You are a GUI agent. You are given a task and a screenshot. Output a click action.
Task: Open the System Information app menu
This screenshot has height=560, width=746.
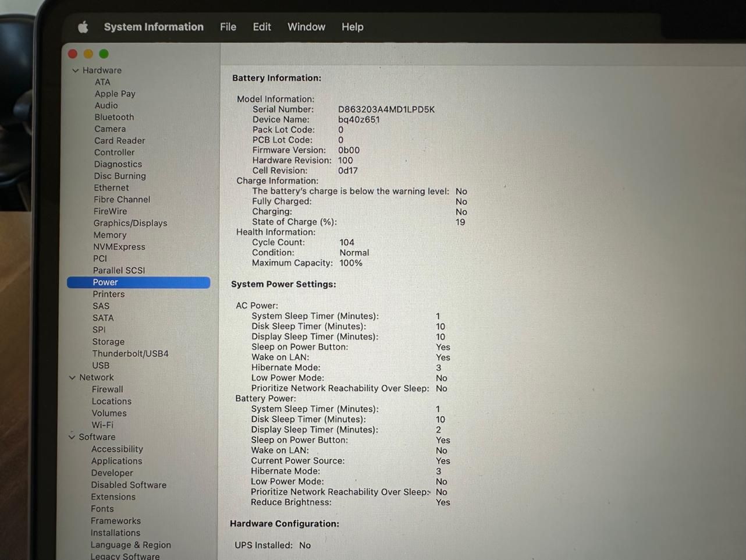click(154, 27)
